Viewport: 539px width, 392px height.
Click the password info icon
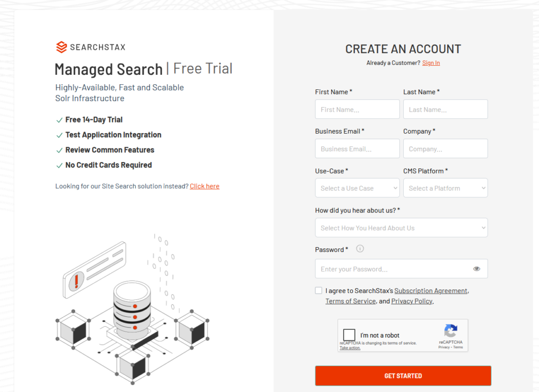pos(360,249)
